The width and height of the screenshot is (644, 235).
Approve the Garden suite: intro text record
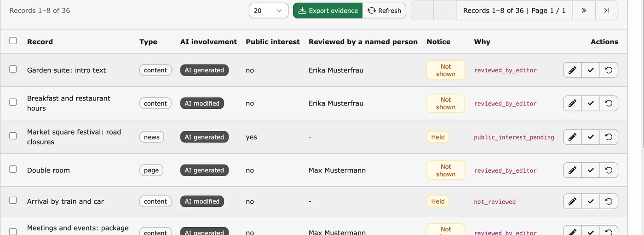point(591,70)
